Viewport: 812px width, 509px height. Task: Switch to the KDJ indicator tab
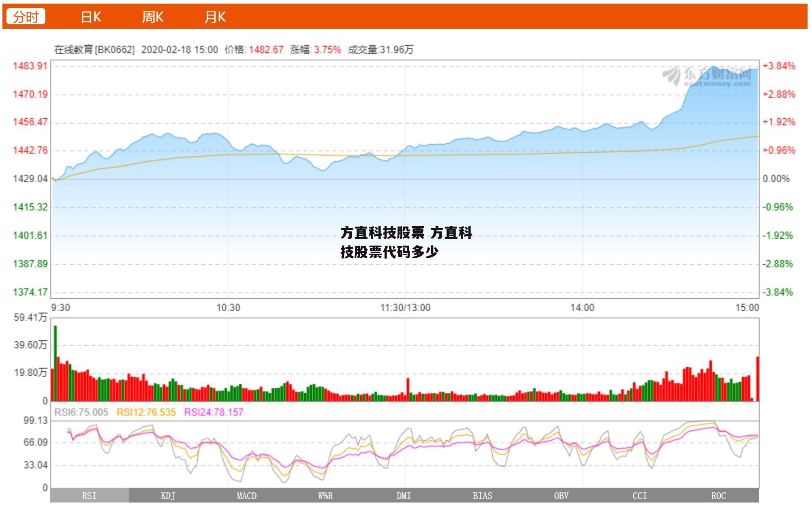pos(168,496)
